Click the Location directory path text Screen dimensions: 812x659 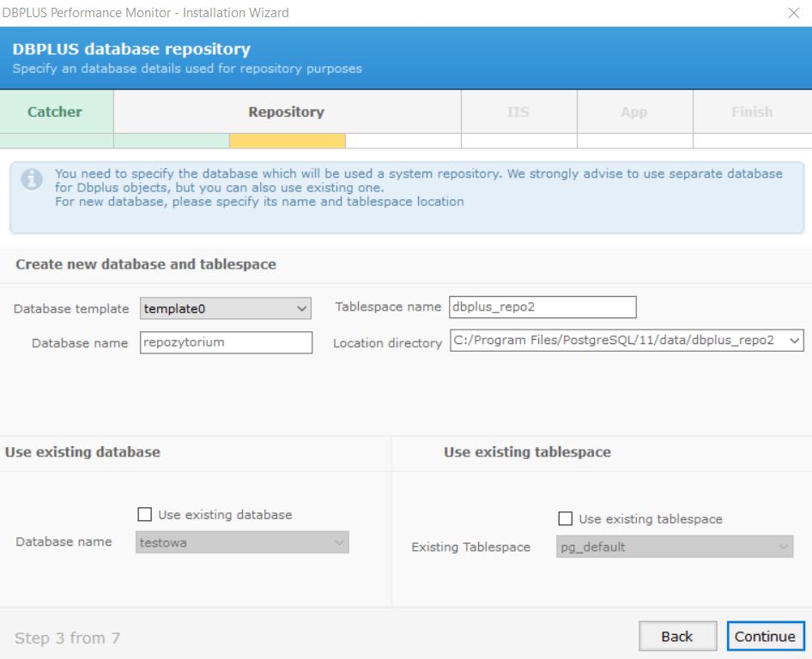pos(614,340)
